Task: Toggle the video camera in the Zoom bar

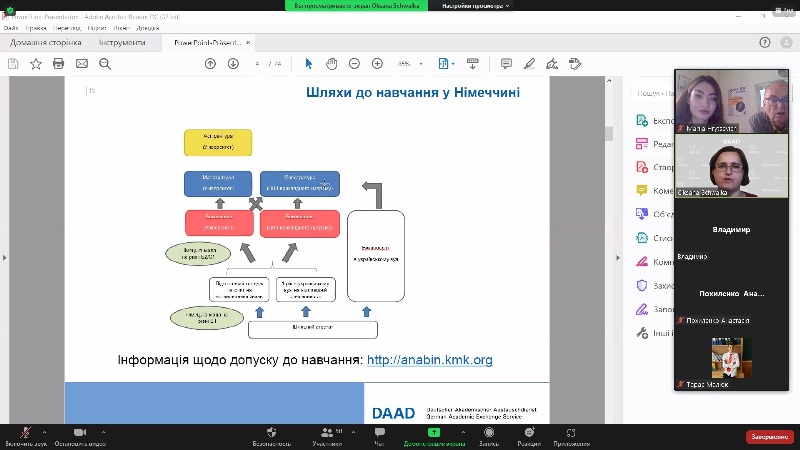Action: (79, 433)
